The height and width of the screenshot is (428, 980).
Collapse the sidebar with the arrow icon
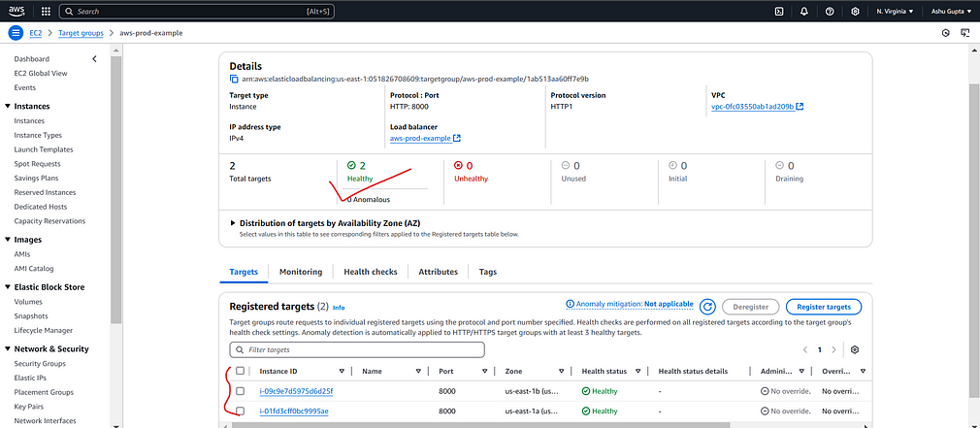[x=94, y=59]
